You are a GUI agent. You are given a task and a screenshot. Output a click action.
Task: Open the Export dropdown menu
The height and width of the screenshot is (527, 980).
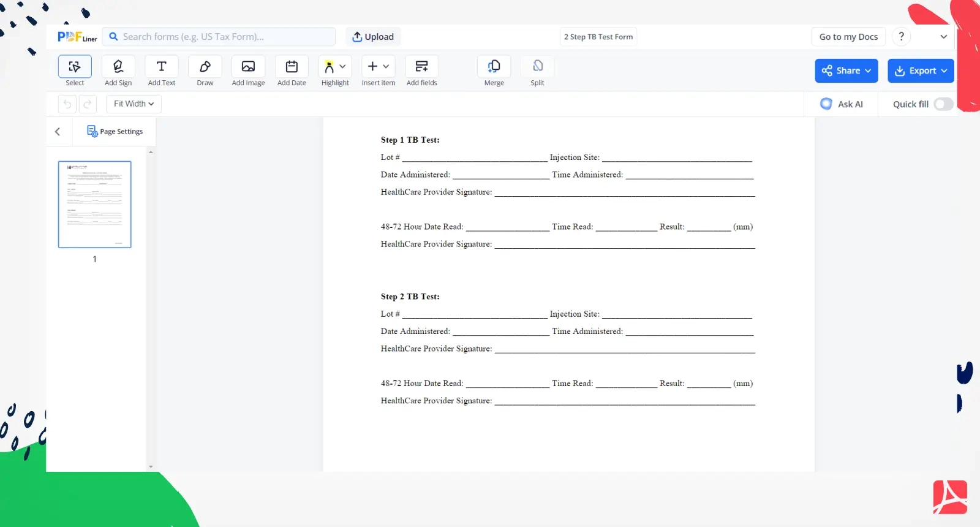point(921,71)
